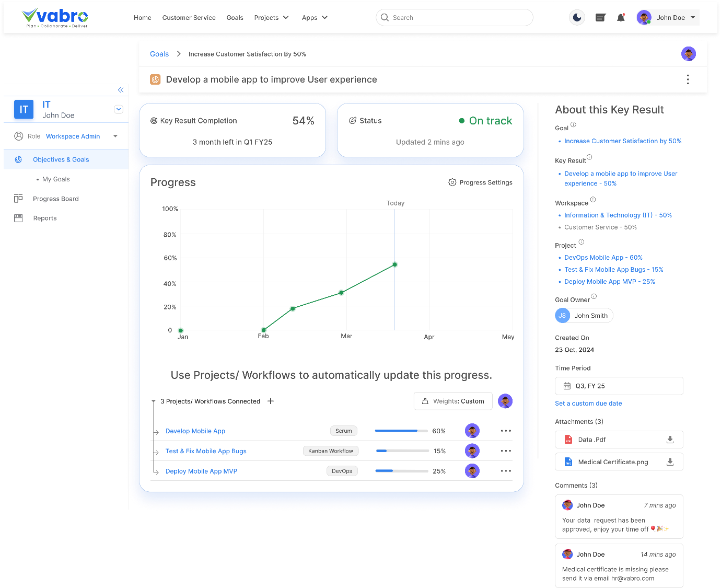Open My Goals in the sidebar
Viewport: 721px width, 588px height.
(56, 179)
